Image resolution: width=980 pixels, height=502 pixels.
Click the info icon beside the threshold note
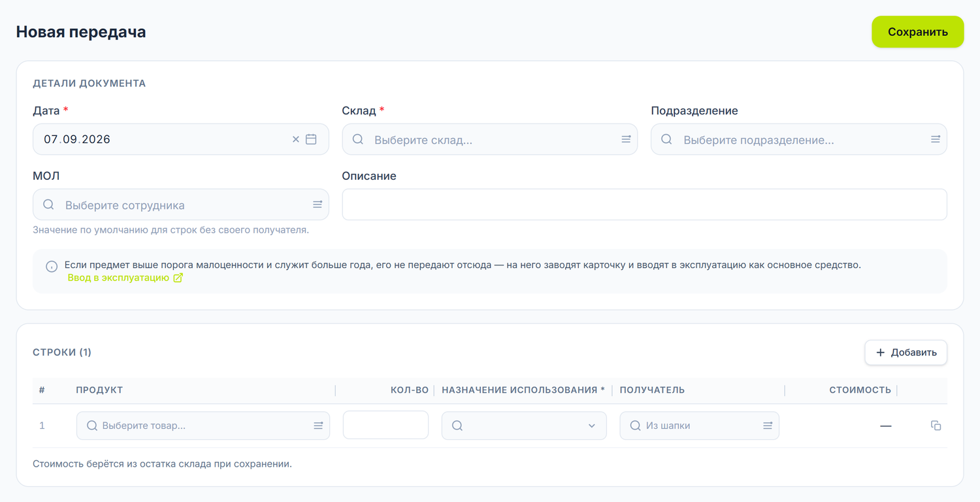coord(52,267)
